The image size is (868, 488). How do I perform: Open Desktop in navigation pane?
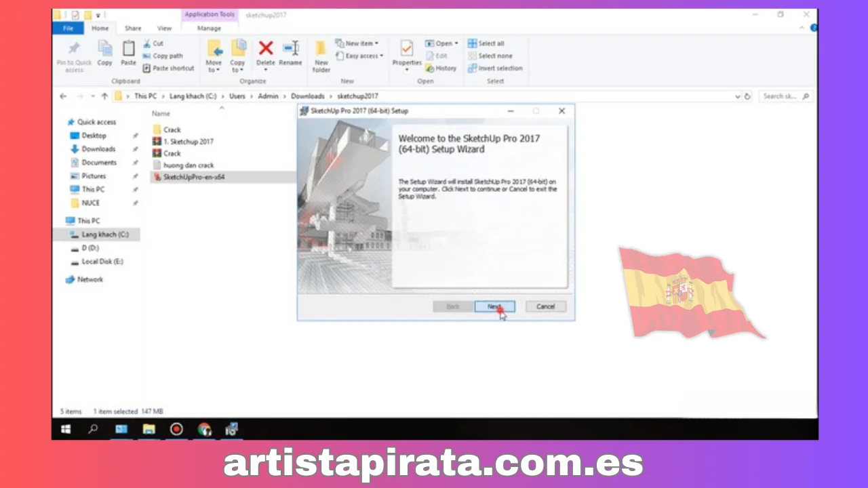94,136
